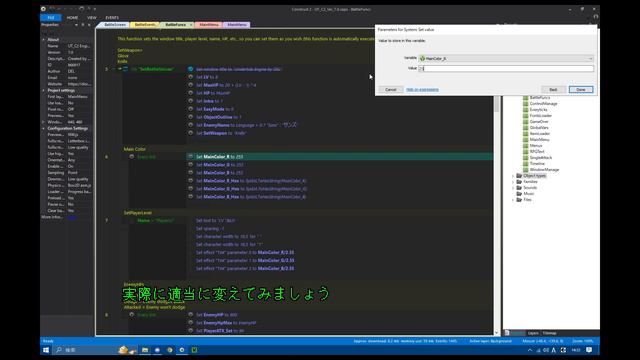Collapse the Configuration Settings section

(x=44, y=128)
